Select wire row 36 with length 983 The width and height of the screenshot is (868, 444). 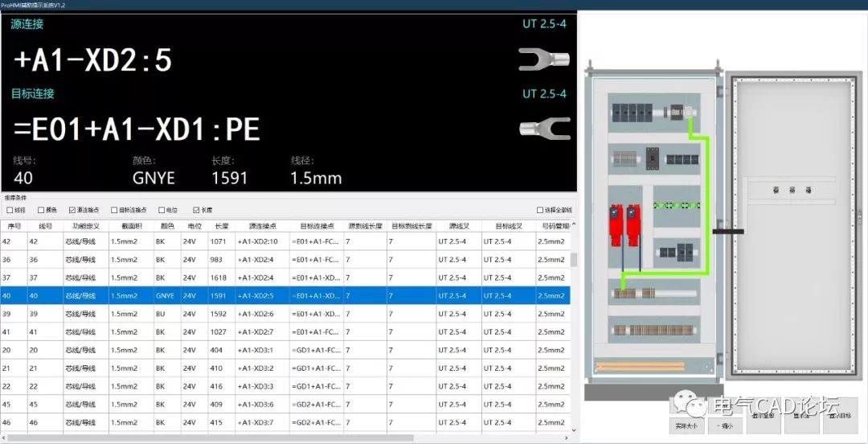[x=285, y=260]
